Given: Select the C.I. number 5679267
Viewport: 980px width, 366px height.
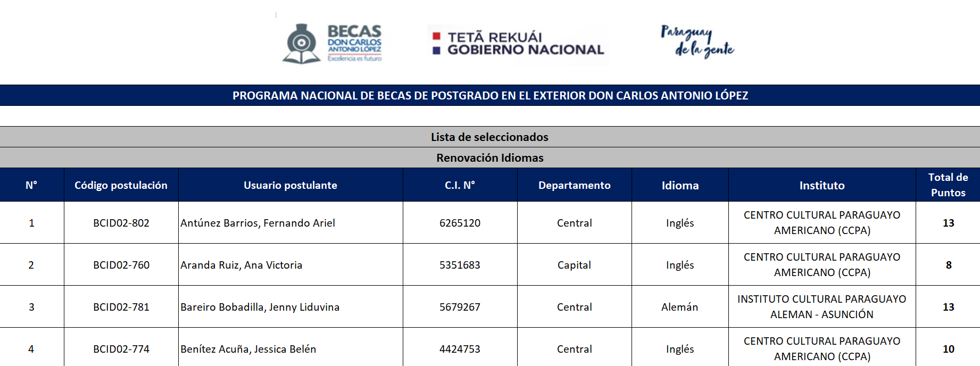Looking at the screenshot, I should 460,307.
